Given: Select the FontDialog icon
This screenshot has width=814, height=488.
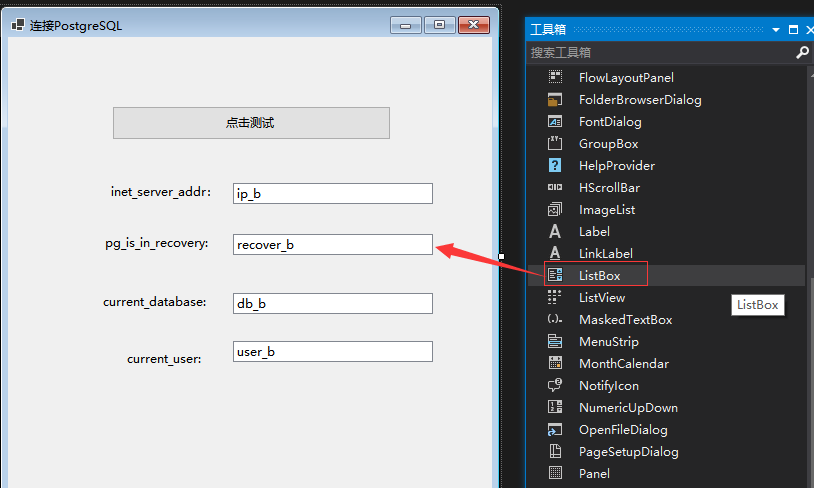Looking at the screenshot, I should tap(555, 121).
